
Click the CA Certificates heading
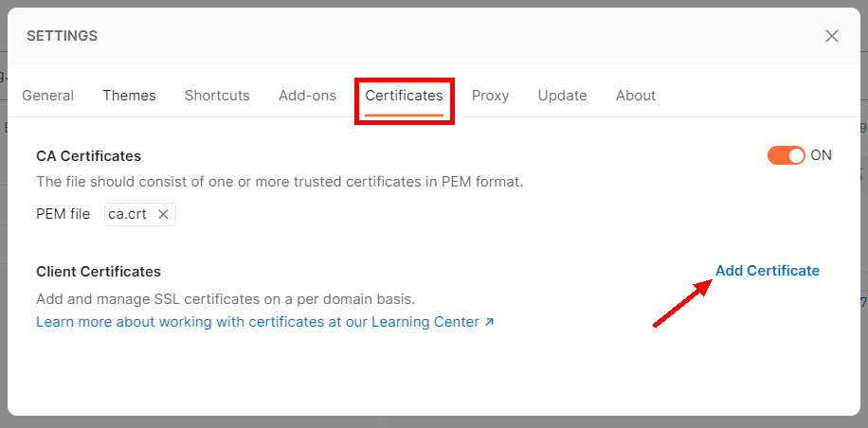click(88, 156)
